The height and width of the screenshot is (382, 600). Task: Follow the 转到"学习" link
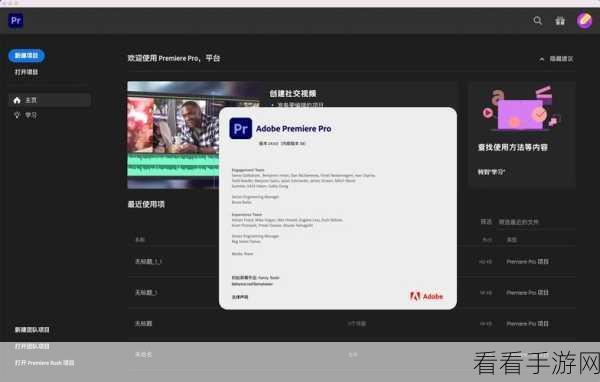click(x=491, y=172)
